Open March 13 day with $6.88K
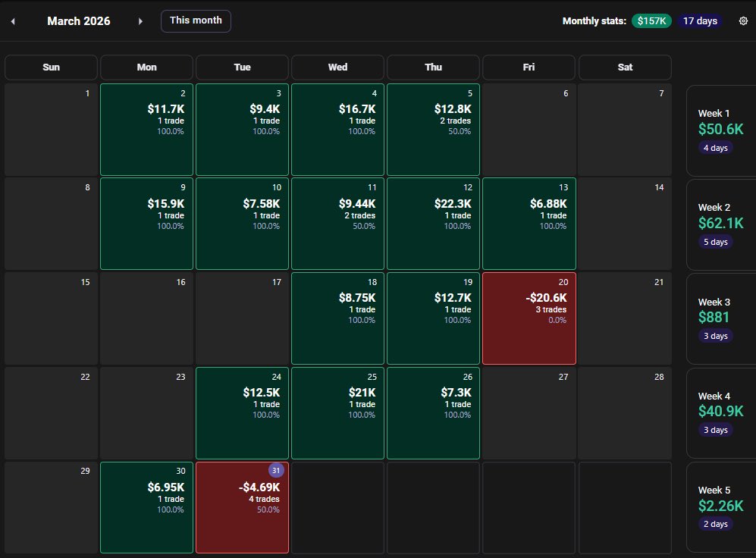 pyautogui.click(x=529, y=224)
